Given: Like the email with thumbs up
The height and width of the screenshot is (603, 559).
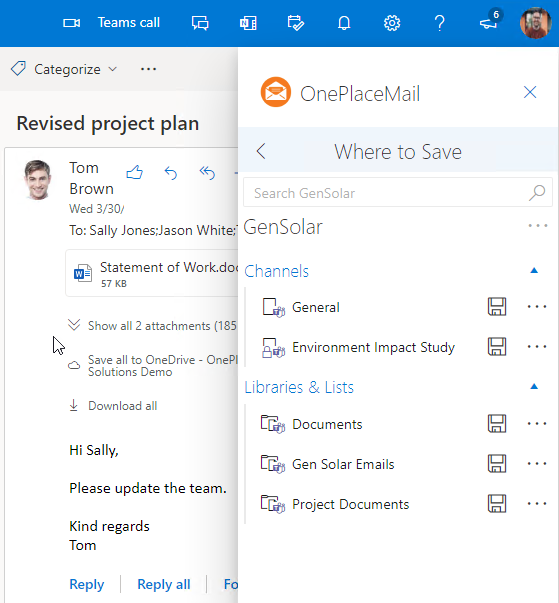Looking at the screenshot, I should [135, 173].
